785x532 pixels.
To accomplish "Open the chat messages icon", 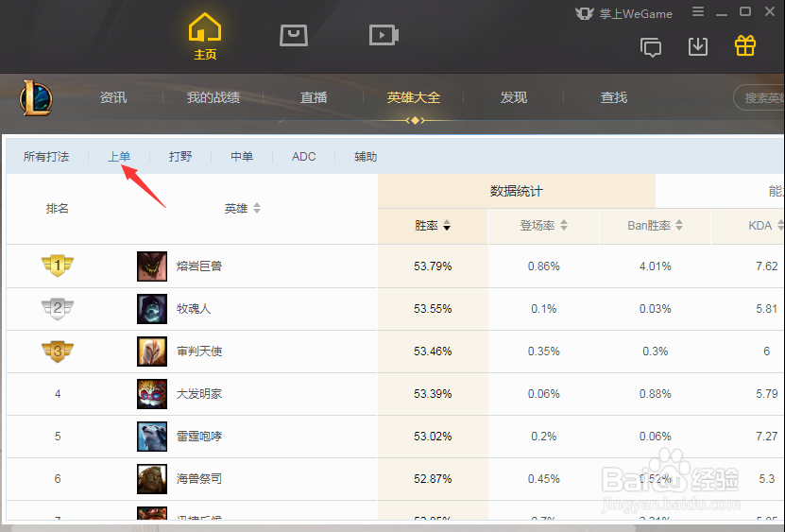I will coord(651,47).
